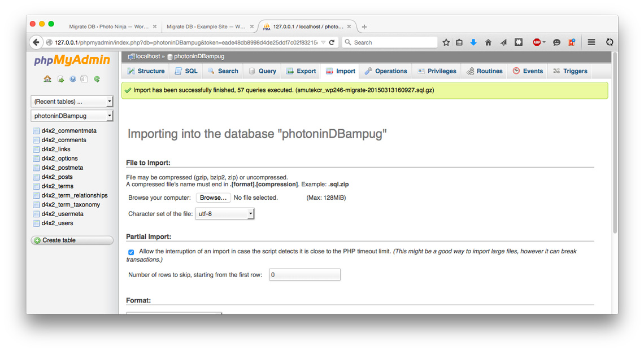The width and height of the screenshot is (644, 351).
Task: Open a new browser tab
Action: click(364, 27)
